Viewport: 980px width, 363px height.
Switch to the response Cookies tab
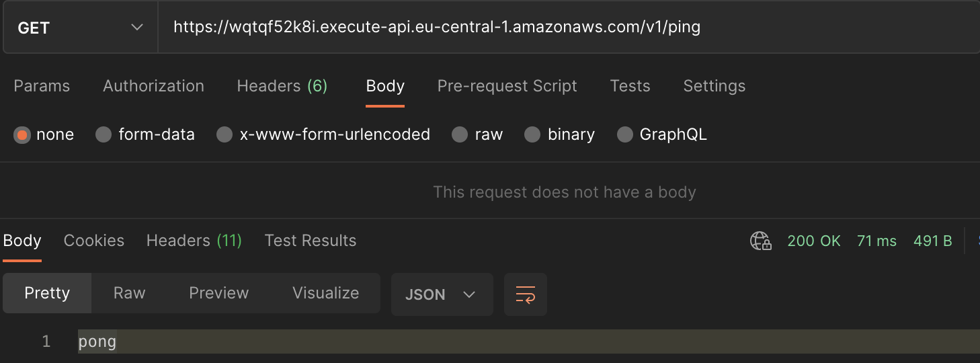click(94, 241)
